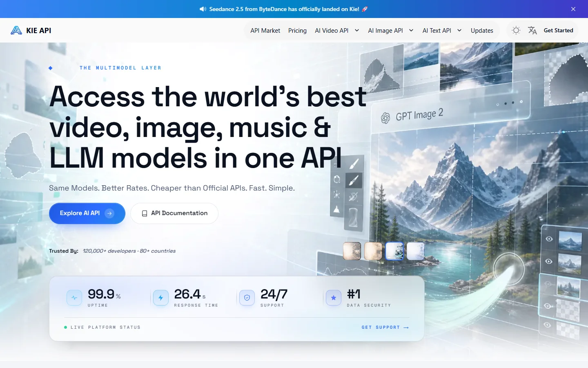The height and width of the screenshot is (368, 588).
Task: Open the Updates page
Action: pyautogui.click(x=482, y=31)
